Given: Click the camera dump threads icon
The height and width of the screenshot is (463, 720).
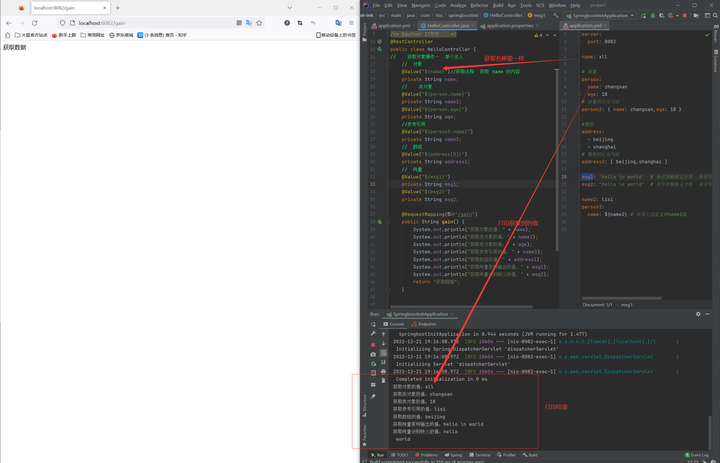Looking at the screenshot, I should pos(373,354).
